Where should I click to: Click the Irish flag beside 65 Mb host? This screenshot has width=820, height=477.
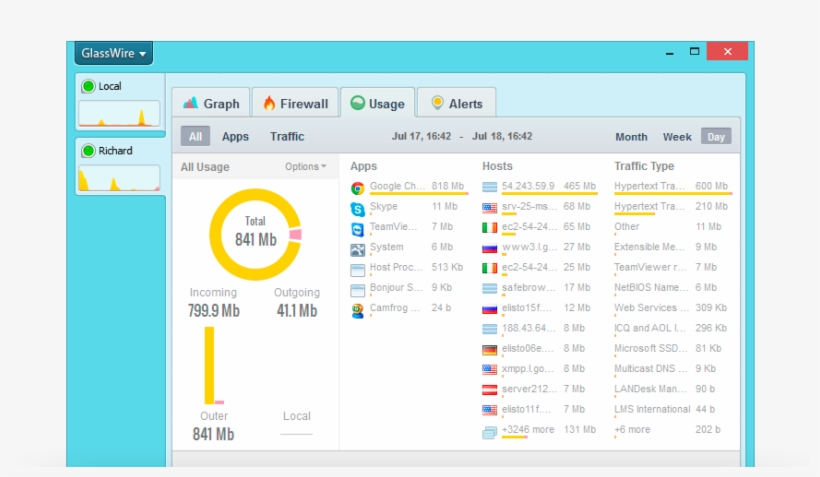[489, 228]
